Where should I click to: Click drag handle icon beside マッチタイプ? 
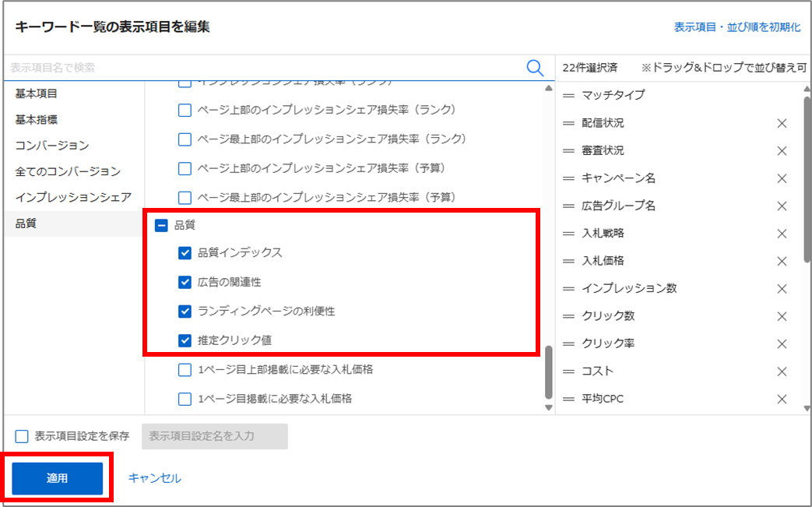(568, 95)
